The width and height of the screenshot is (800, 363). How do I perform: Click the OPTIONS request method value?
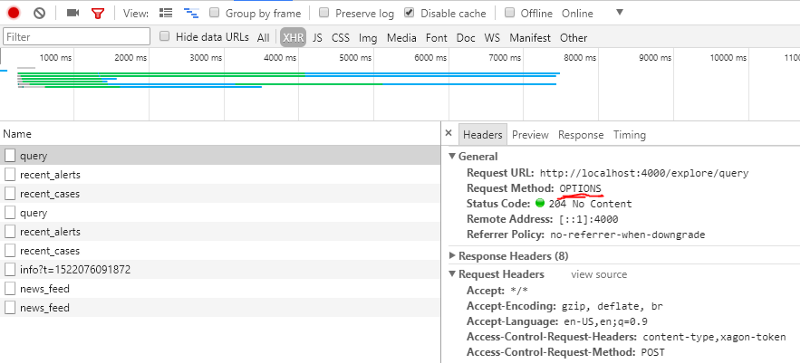[580, 188]
